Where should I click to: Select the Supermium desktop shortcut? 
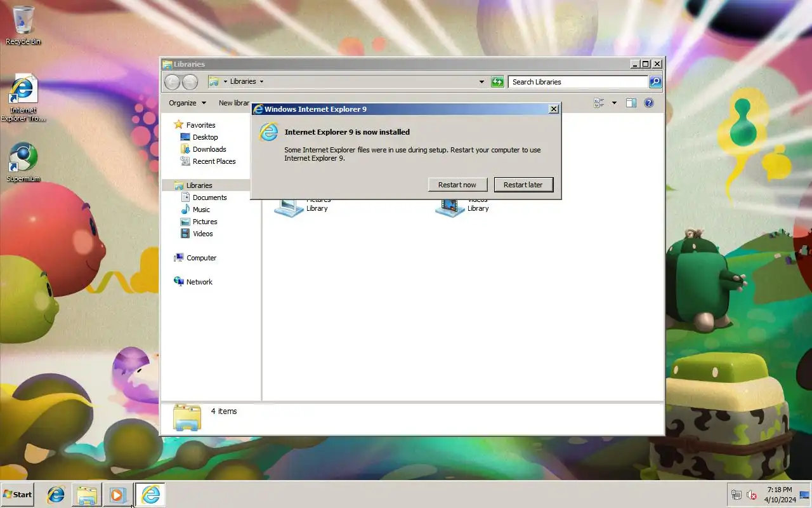23,162
